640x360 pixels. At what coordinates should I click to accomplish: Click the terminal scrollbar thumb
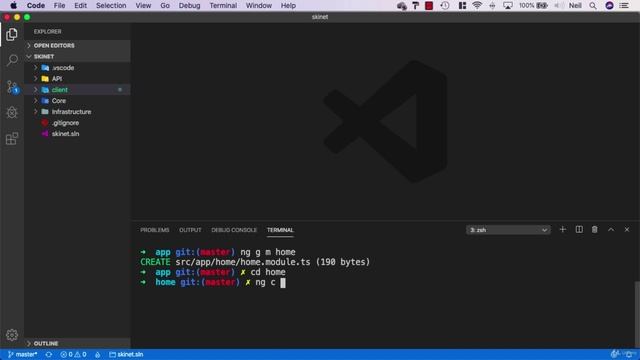click(637, 314)
